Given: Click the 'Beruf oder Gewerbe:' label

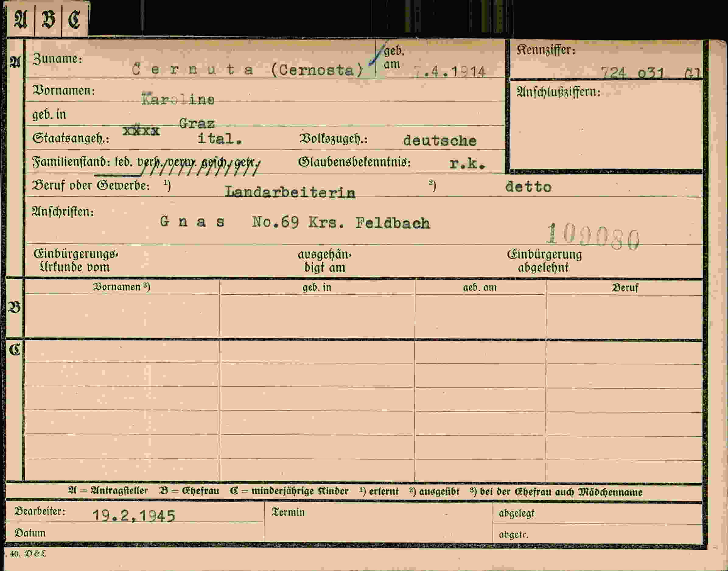Looking at the screenshot, I should tap(91, 186).
